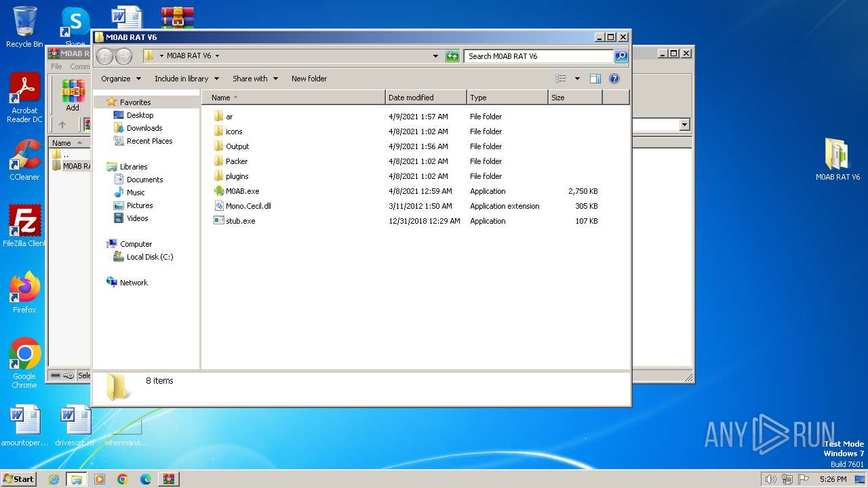Open CCleaner desktop shortcut
868x488 pixels.
coord(24,160)
